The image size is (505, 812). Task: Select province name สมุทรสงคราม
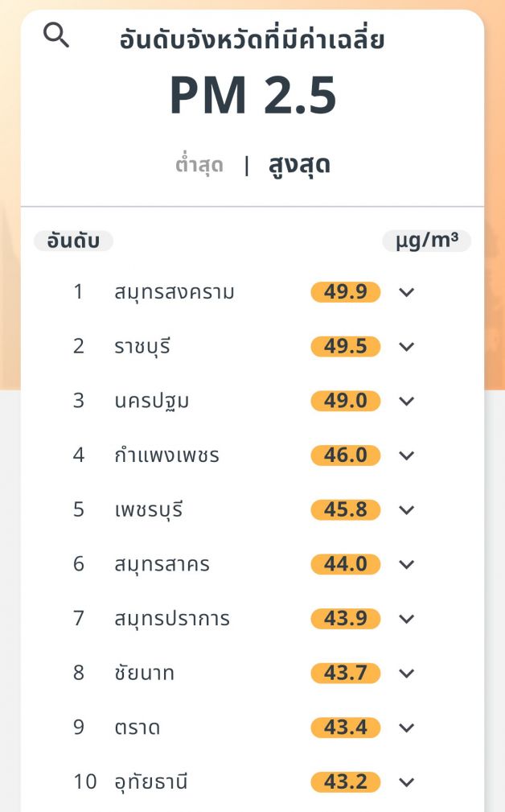pyautogui.click(x=174, y=291)
